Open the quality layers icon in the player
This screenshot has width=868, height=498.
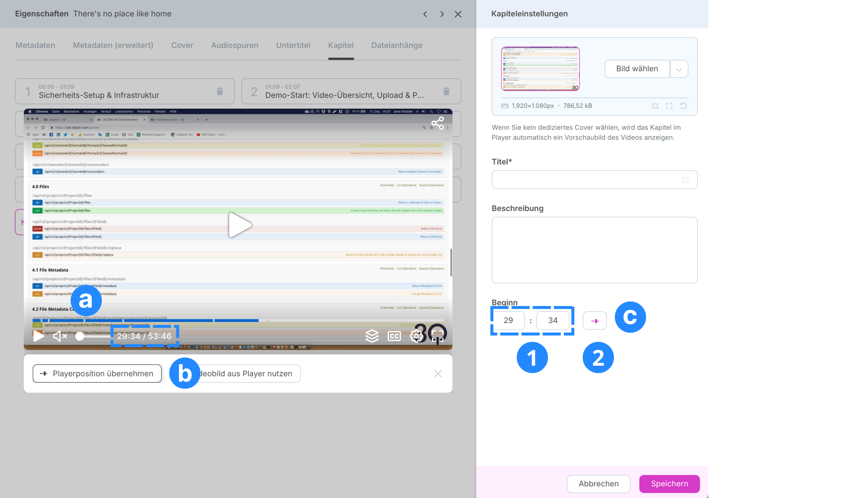click(372, 336)
